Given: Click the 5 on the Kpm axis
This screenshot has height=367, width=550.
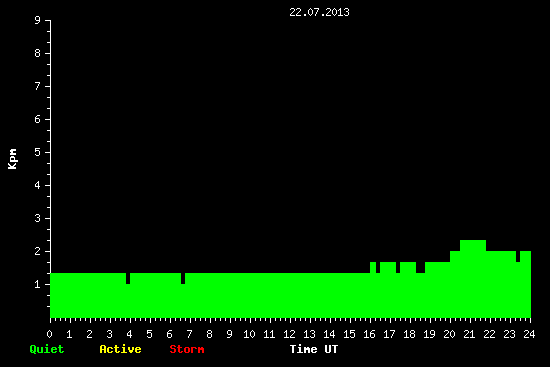Looking at the screenshot, I should (x=37, y=152).
